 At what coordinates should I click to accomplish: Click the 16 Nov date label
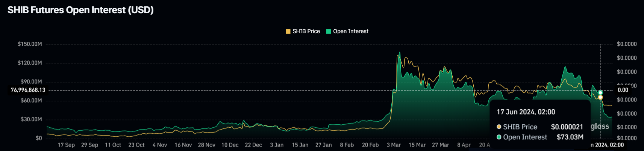tap(183, 145)
